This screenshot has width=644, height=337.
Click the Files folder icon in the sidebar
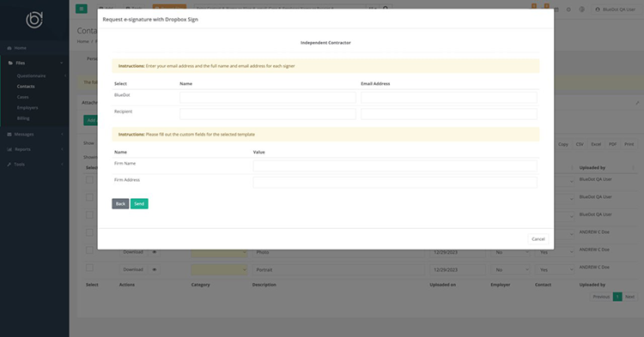10,63
